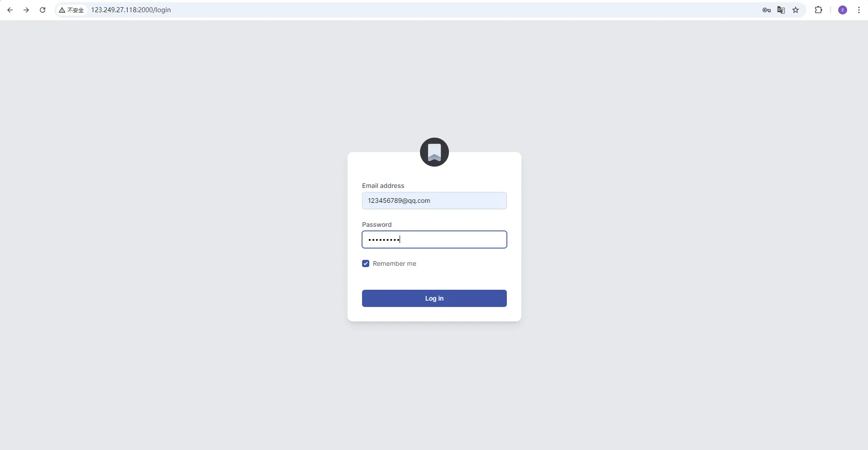This screenshot has width=868, height=450.
Task: Click the Log in button
Action: click(x=434, y=298)
